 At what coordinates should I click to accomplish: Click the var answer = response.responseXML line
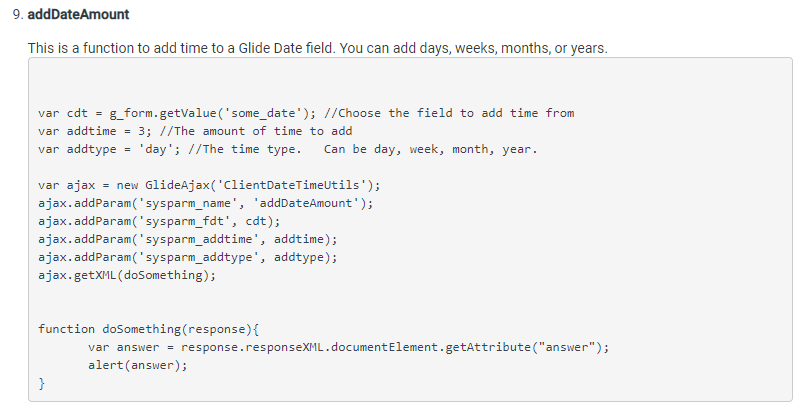point(348,348)
